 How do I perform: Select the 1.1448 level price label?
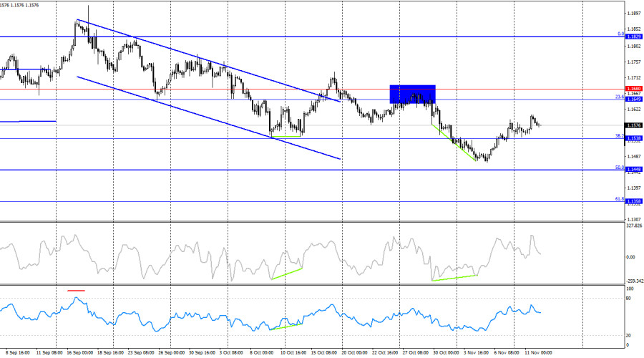633,170
